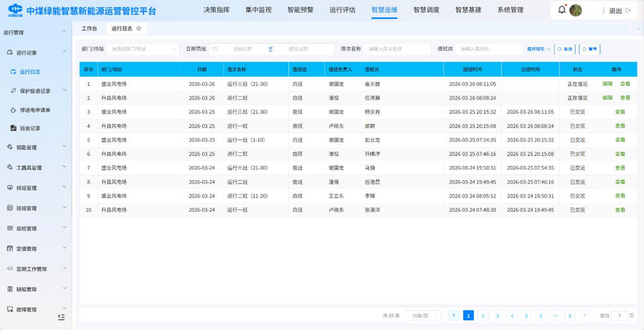
Task: Expand the 展开搜索 filter options
Action: (x=539, y=49)
